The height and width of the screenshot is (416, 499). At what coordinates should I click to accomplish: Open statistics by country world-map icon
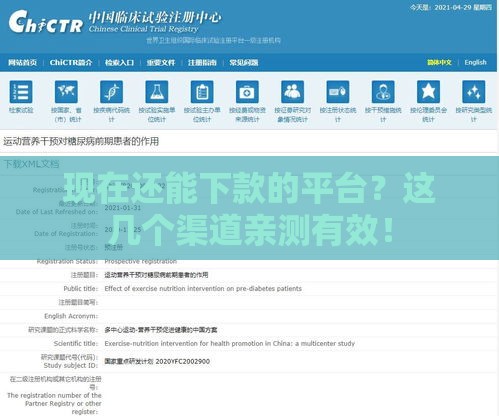tap(66, 92)
